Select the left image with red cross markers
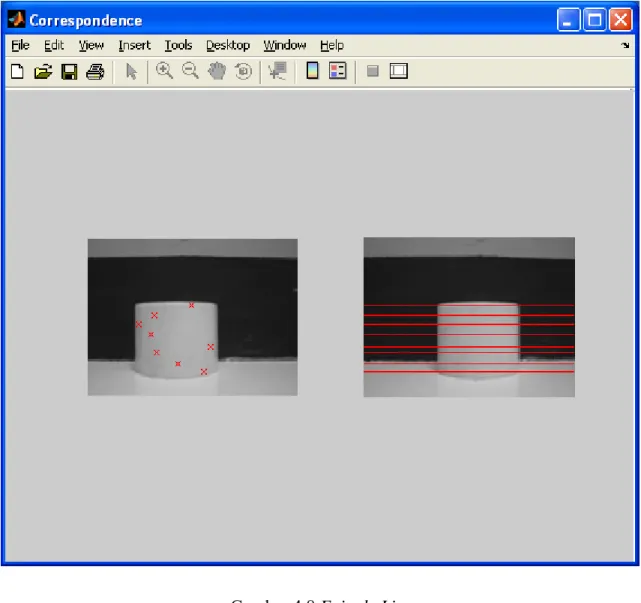This screenshot has width=641, height=603. (193, 317)
